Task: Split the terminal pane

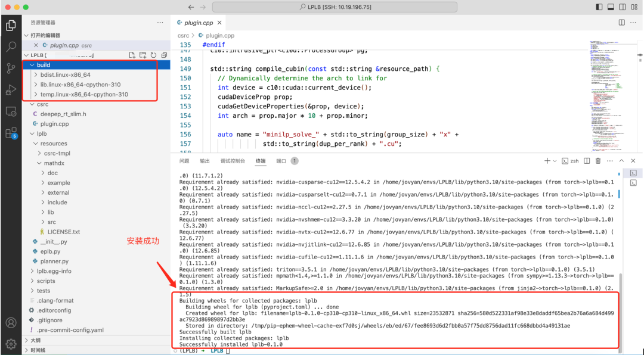Action: [587, 161]
